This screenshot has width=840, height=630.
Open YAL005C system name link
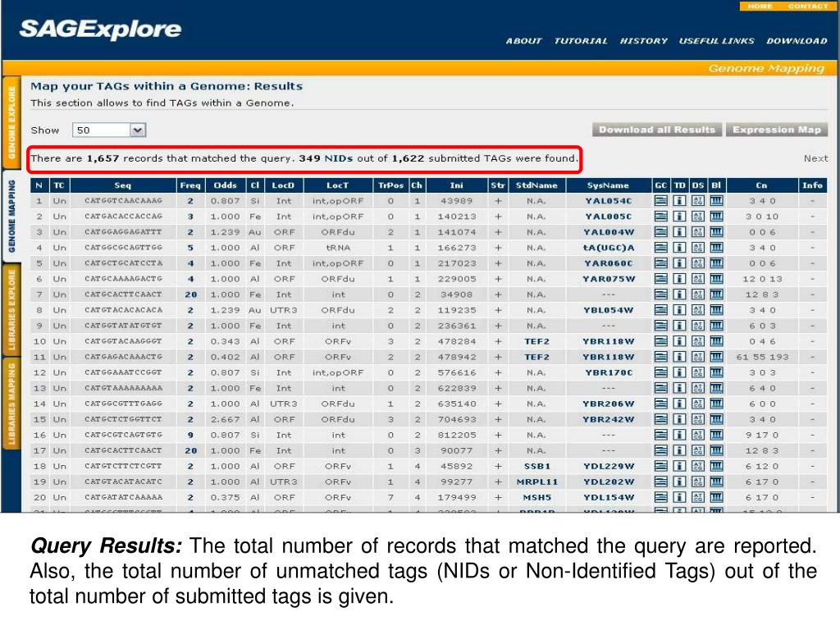[x=609, y=217]
